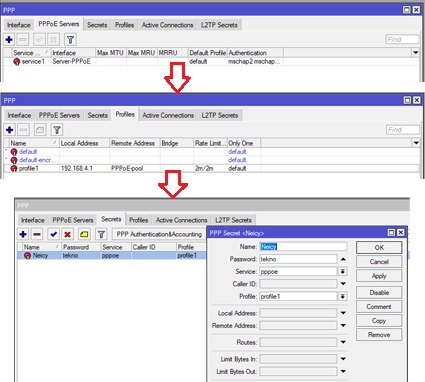Click Cancel in PPP Secret dialog
The image size is (425, 382).
click(379, 262)
